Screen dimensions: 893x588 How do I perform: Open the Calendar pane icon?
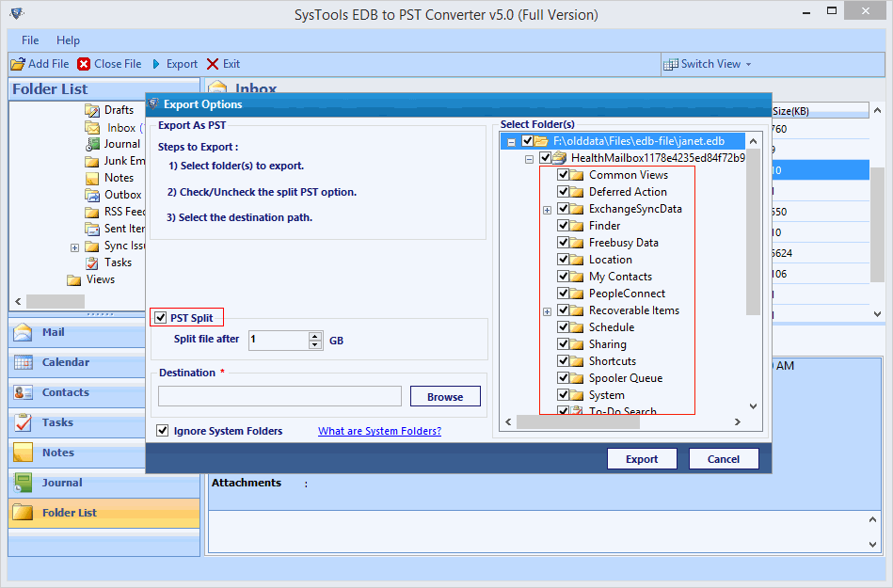tap(23, 362)
